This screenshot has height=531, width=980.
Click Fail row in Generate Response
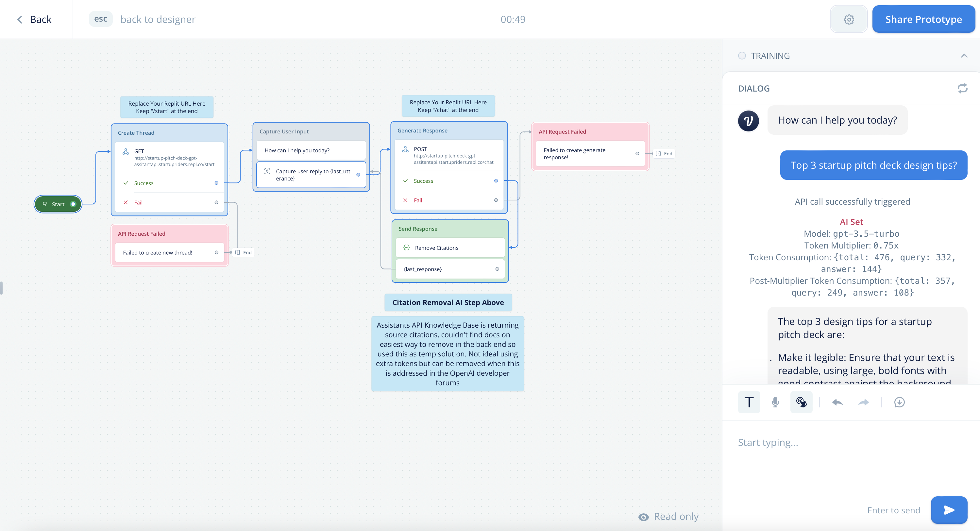click(x=449, y=200)
